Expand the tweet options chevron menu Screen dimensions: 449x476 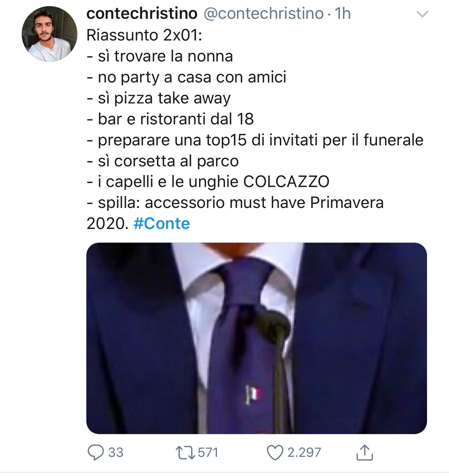coord(422,14)
